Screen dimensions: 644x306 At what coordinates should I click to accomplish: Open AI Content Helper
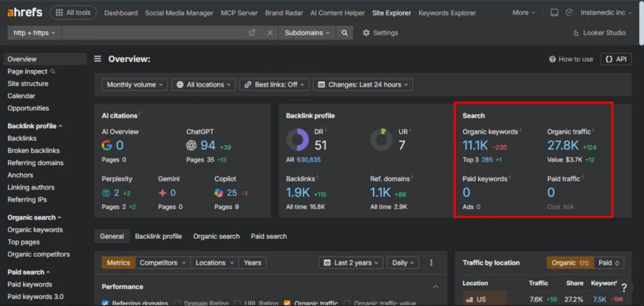[x=337, y=13]
